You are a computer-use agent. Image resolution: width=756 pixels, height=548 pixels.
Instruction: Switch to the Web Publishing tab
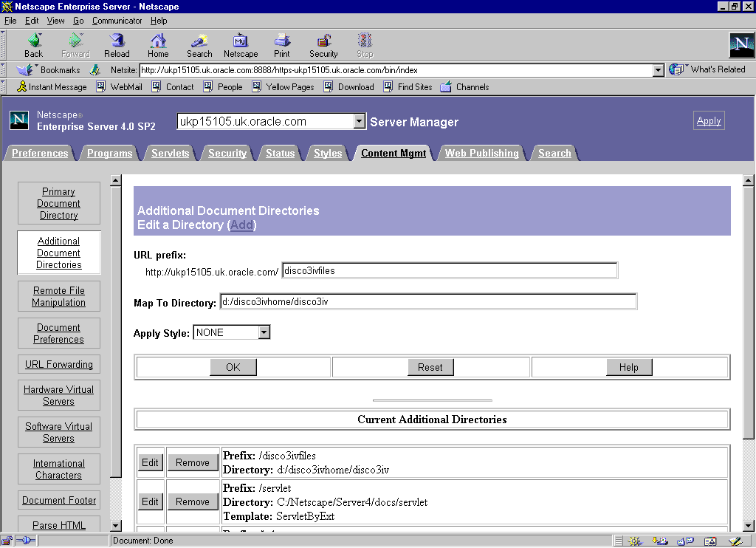pyautogui.click(x=481, y=153)
